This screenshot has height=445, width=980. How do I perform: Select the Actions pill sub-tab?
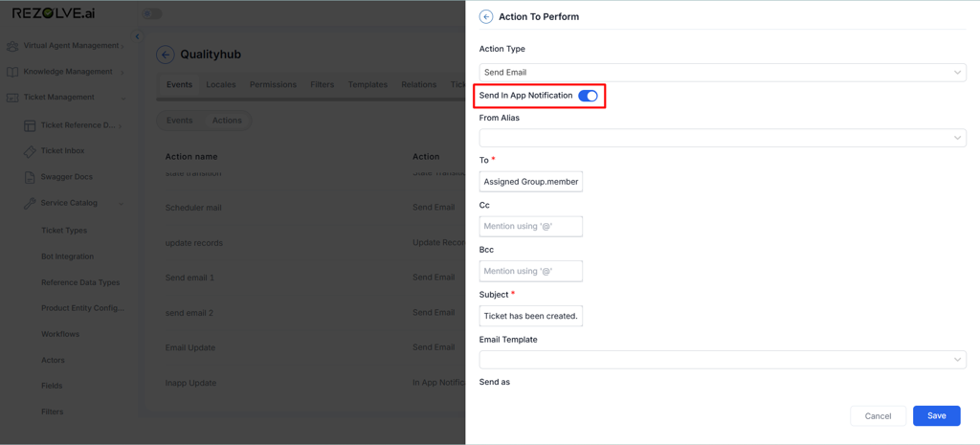(x=227, y=121)
